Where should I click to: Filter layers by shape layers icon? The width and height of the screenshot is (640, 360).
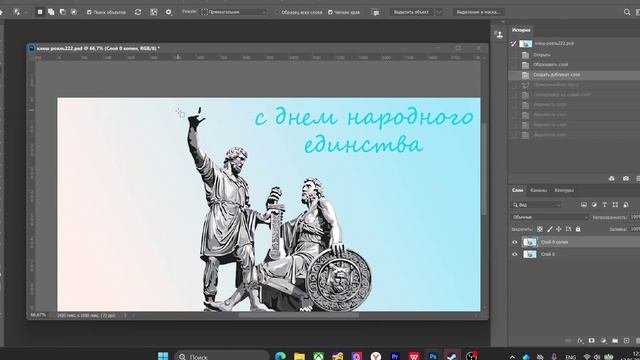[x=615, y=205]
